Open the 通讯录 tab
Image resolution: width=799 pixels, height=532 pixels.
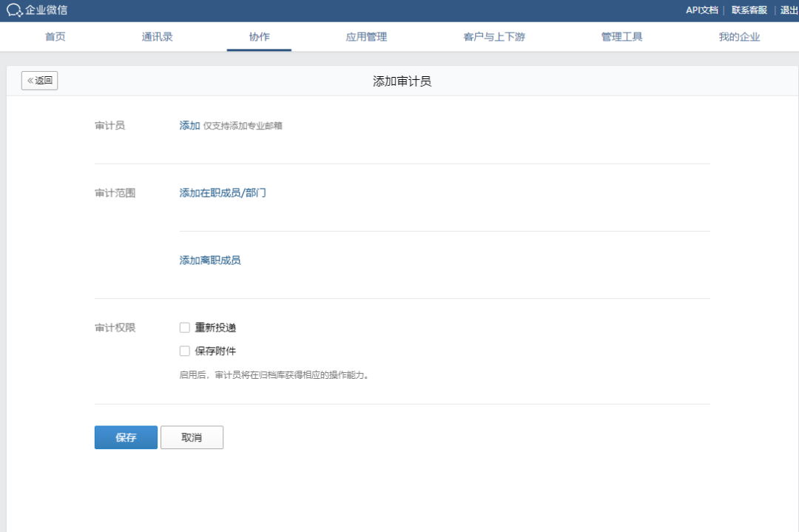click(157, 36)
